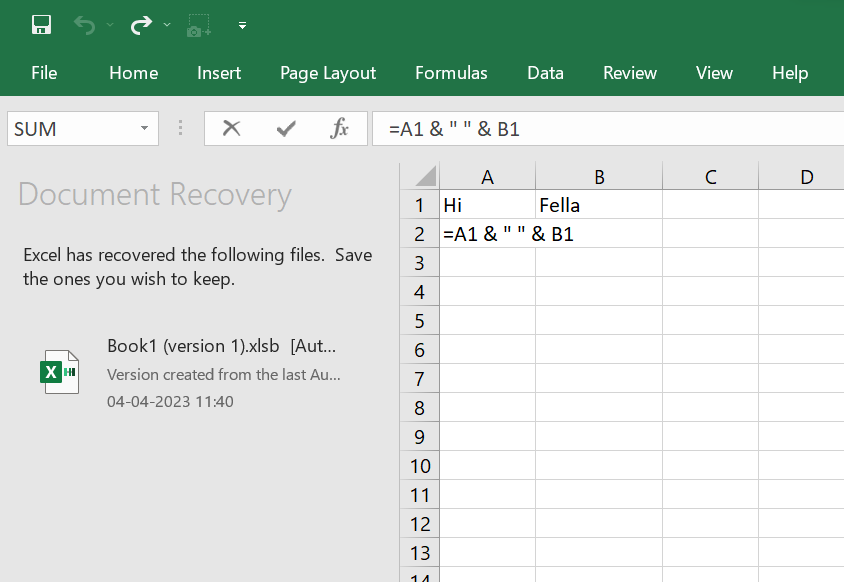Click empty cell C1

pyautogui.click(x=711, y=205)
